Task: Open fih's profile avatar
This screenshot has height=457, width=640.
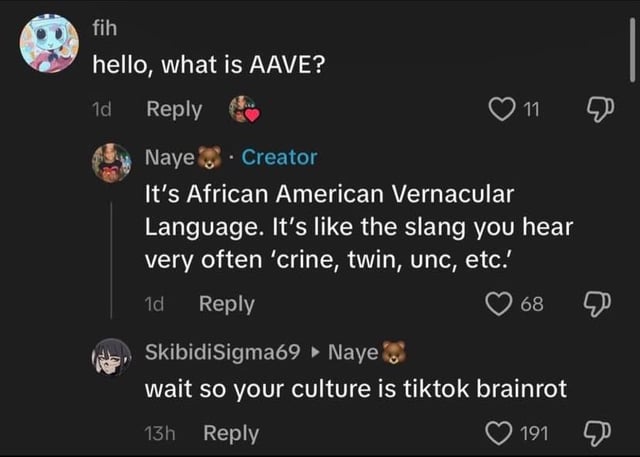Action: coord(49,43)
